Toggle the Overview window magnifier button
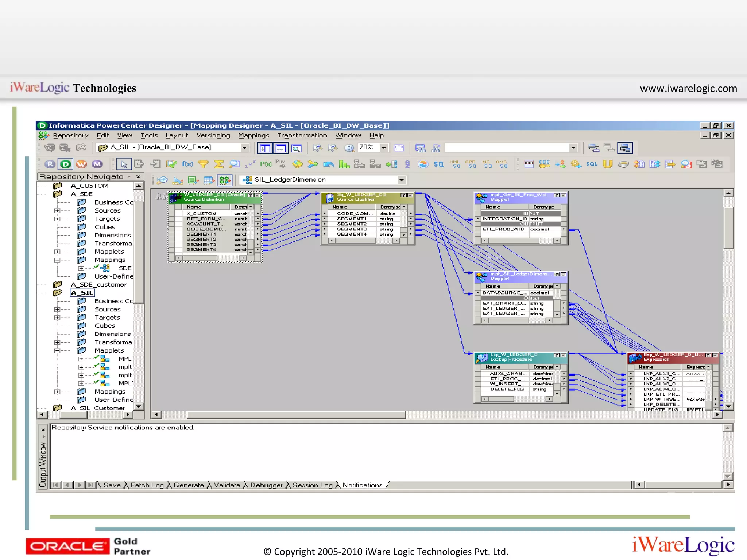The width and height of the screenshot is (747, 560). pyautogui.click(x=296, y=148)
